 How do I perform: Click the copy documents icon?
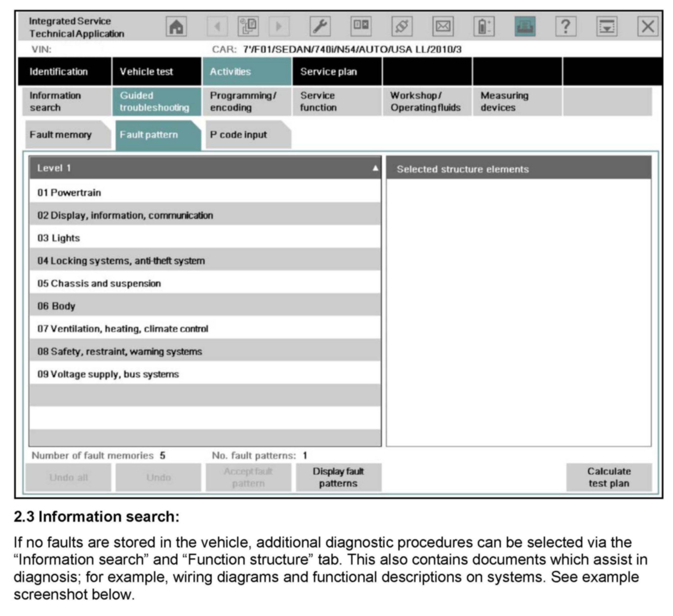pos(248,26)
